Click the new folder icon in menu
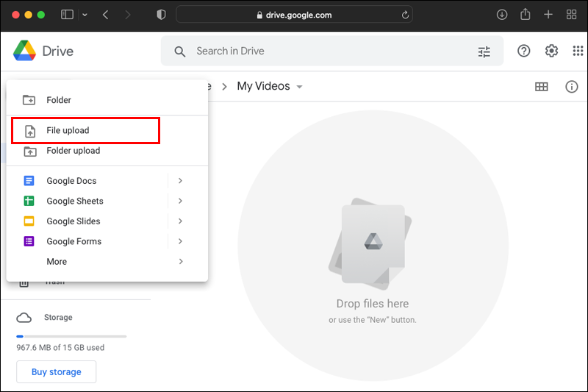This screenshot has width=588, height=392. [x=29, y=100]
